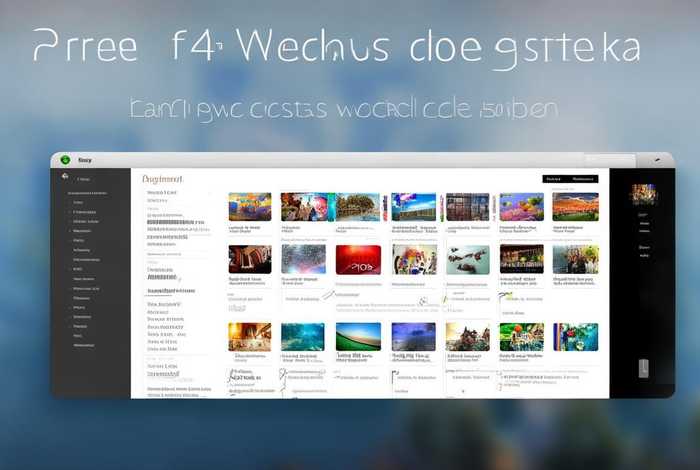Open the group of people photo in second row
The width and height of the screenshot is (700, 470).
(x=576, y=260)
